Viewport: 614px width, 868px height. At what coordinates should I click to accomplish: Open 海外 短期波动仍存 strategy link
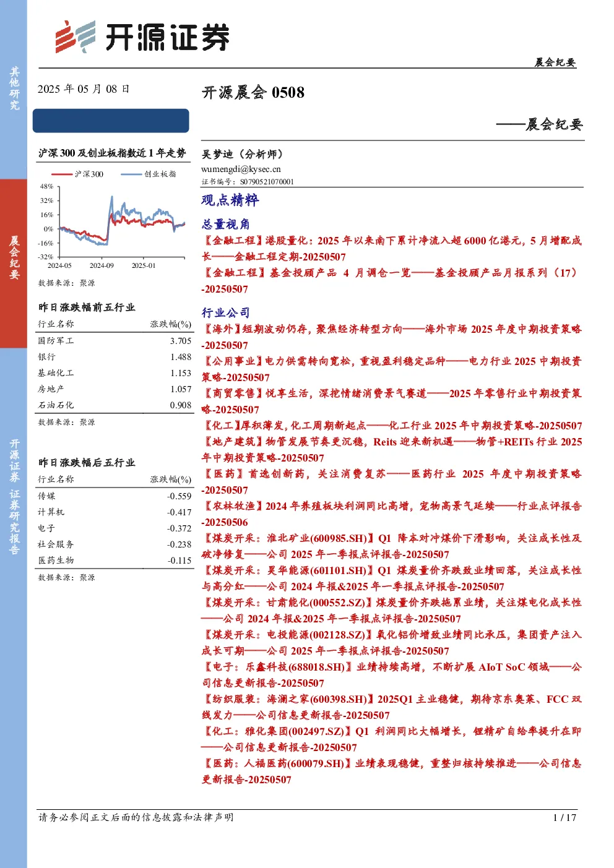pos(392,337)
